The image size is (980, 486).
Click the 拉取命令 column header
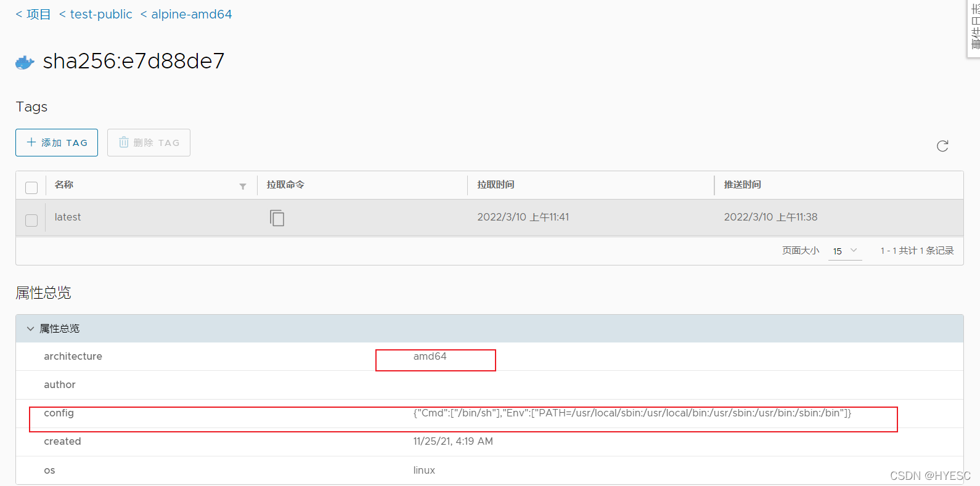click(x=285, y=184)
